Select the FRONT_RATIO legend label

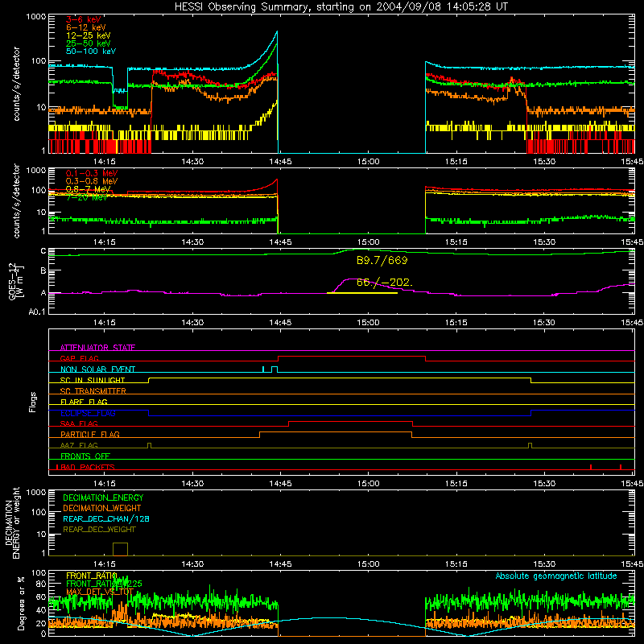pyautogui.click(x=92, y=576)
